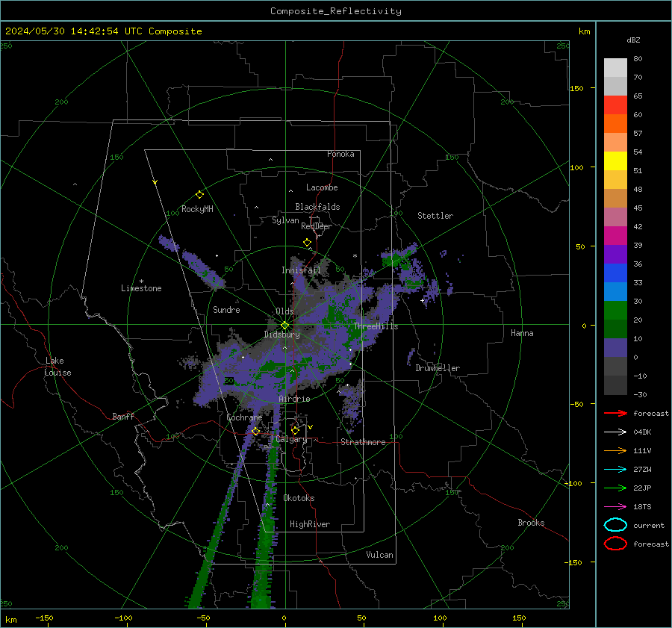Click the yellow diamond marker below Cochrane
The width and height of the screenshot is (672, 628).
pos(256,431)
